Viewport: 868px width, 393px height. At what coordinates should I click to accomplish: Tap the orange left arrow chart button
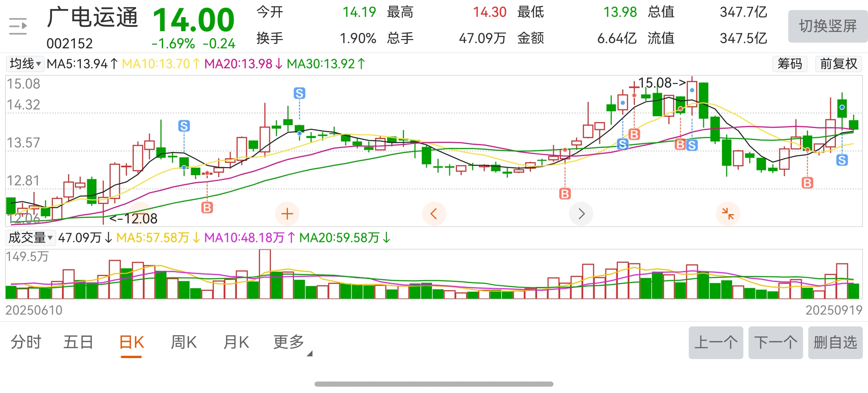click(434, 214)
